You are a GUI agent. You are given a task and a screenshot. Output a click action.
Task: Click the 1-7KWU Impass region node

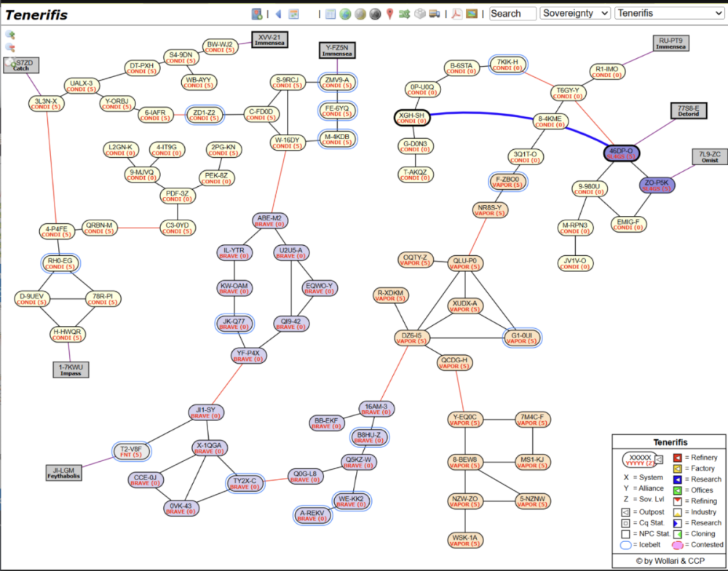pyautogui.click(x=71, y=370)
